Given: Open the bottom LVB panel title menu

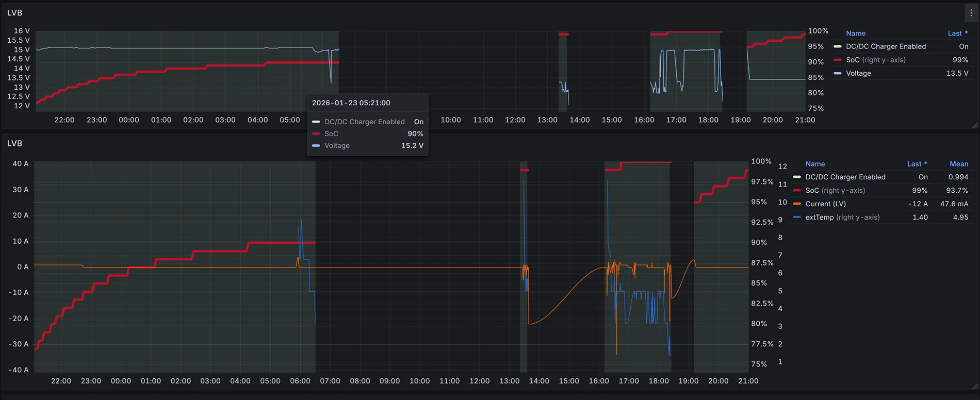Looking at the screenshot, I should pyautogui.click(x=14, y=143).
